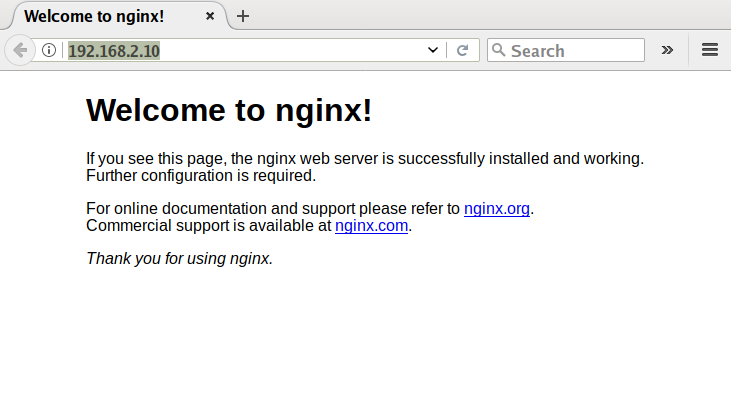Show more tools via the double-chevron button
Screen dimensions: 731x420
point(667,50)
